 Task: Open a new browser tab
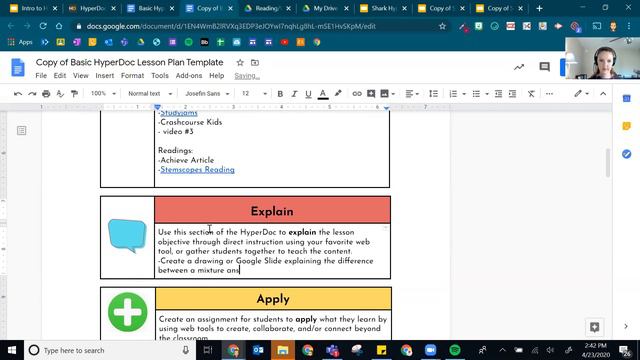(x=539, y=8)
